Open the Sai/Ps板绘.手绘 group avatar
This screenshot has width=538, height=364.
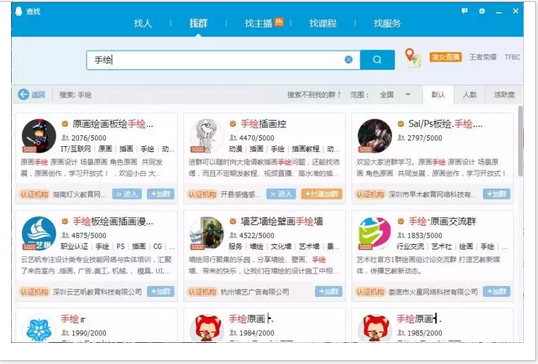374,136
